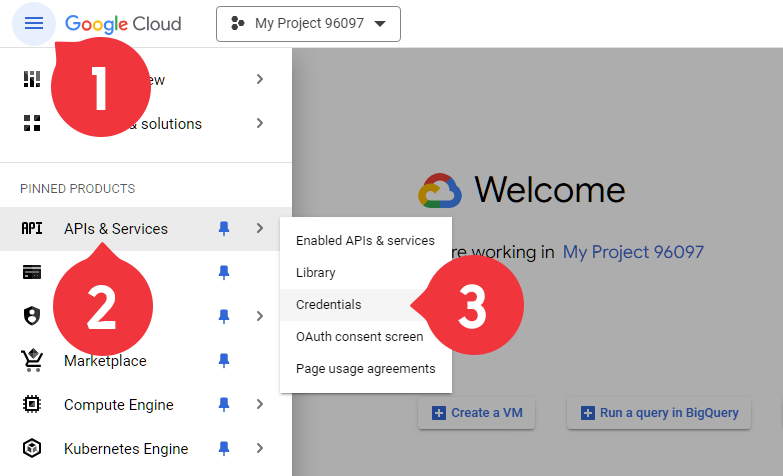This screenshot has height=476, width=783.
Task: Unpin Kubernetes Engine from pinned products
Action: pyautogui.click(x=224, y=448)
